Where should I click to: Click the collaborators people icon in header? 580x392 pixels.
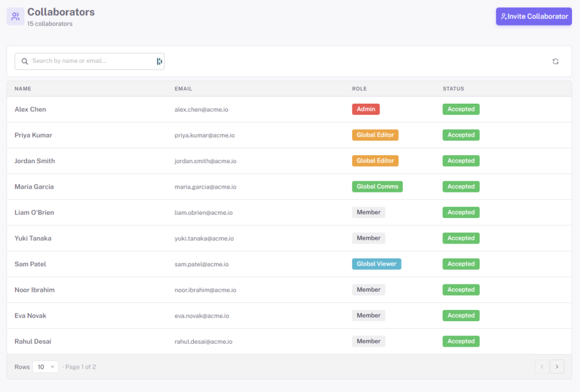(x=15, y=16)
